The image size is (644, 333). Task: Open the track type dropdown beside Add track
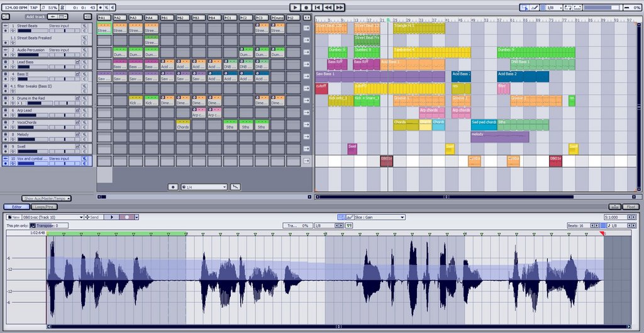[63, 17]
